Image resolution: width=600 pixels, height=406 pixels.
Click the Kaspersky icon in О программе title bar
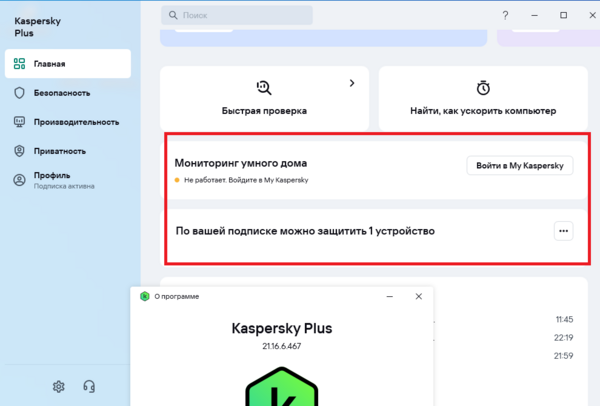coord(145,296)
